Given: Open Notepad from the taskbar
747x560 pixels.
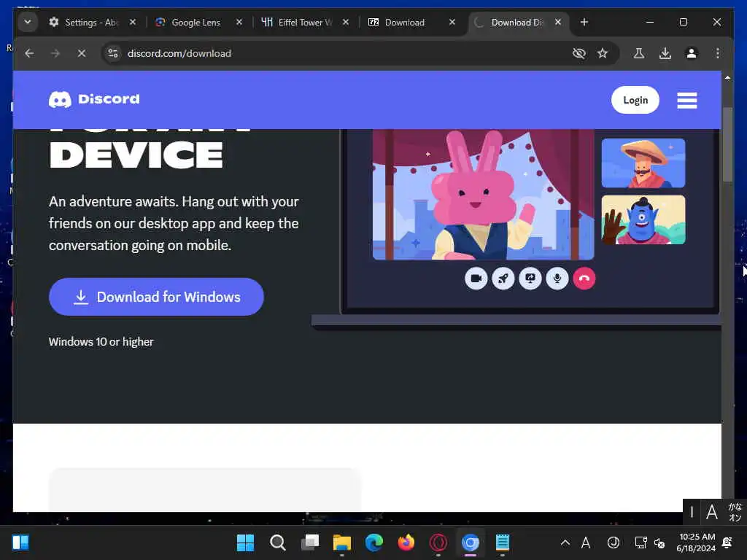Looking at the screenshot, I should coord(503,542).
